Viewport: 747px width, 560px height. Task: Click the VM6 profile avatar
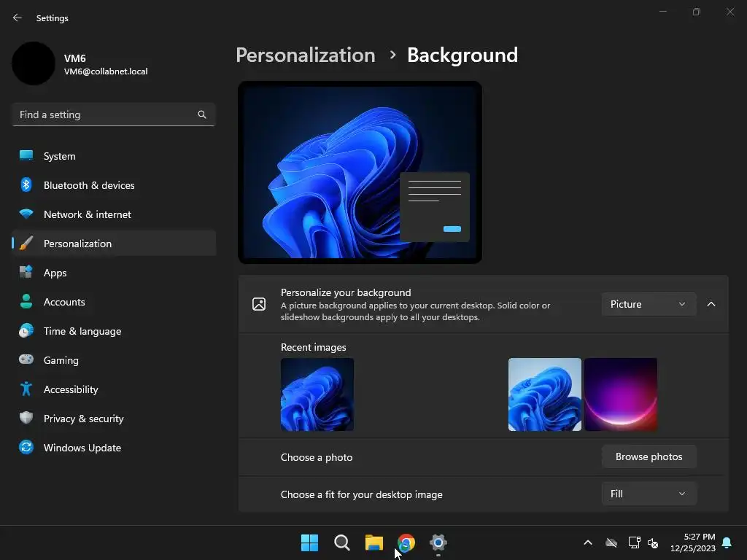coord(34,63)
